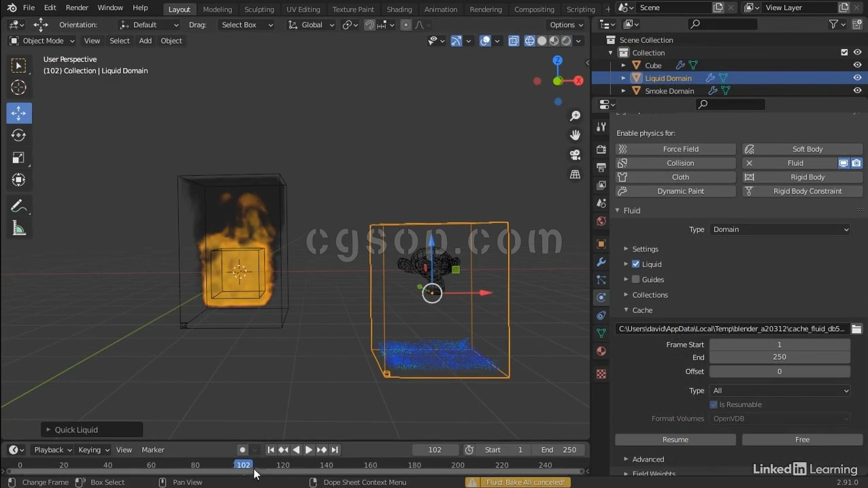
Task: Browse cache folder with the folder icon
Action: [x=856, y=329]
